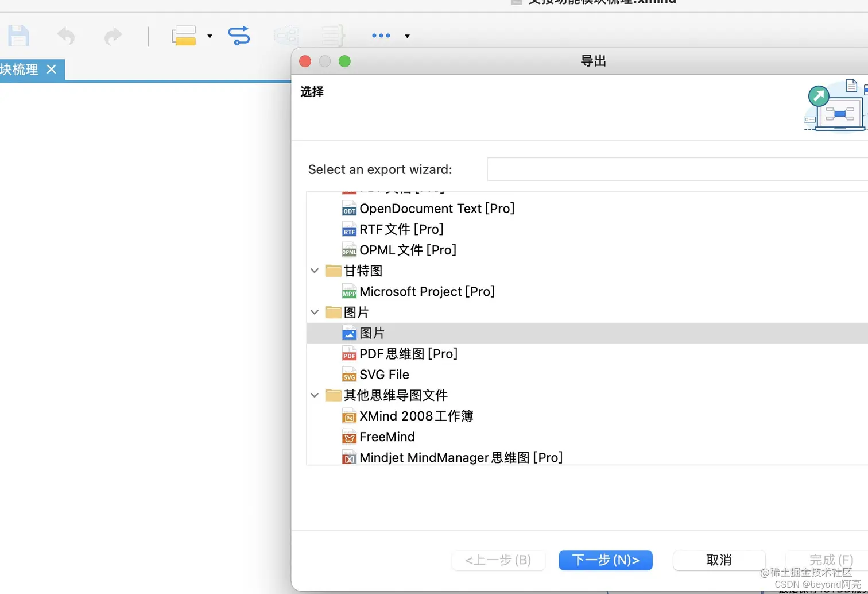
Task: Select the 其他思维导图文件 folder row
Action: click(396, 395)
